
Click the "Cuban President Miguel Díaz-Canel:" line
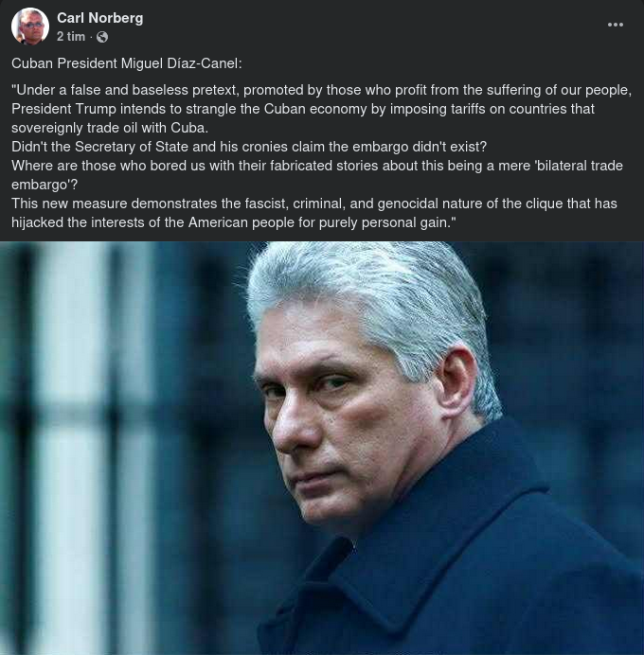(x=127, y=63)
